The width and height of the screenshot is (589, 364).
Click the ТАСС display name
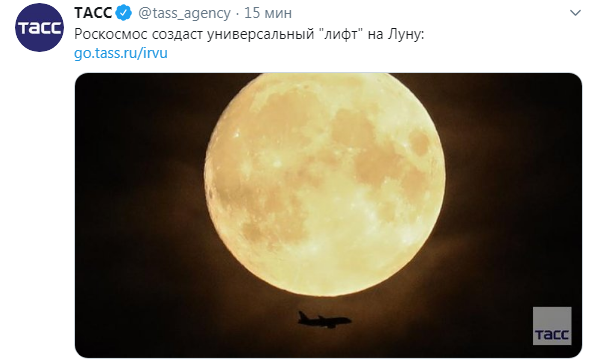[93, 13]
